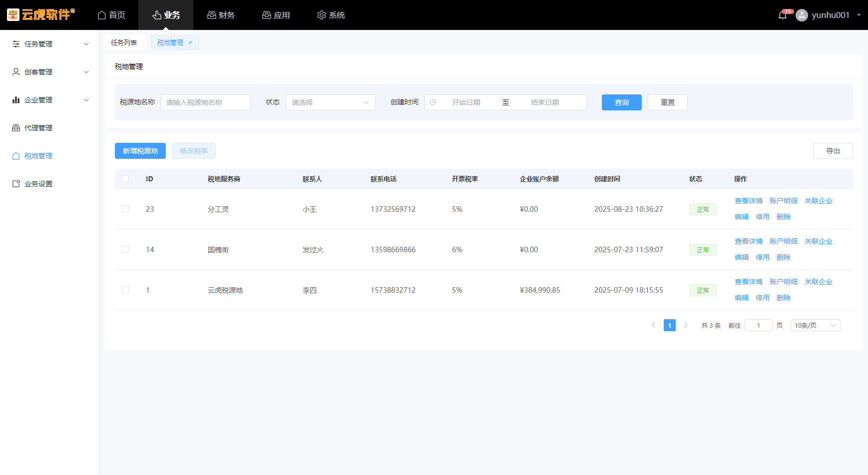The width and height of the screenshot is (868, 475).
Task: Click the 税源地名称 input field
Action: tap(205, 102)
